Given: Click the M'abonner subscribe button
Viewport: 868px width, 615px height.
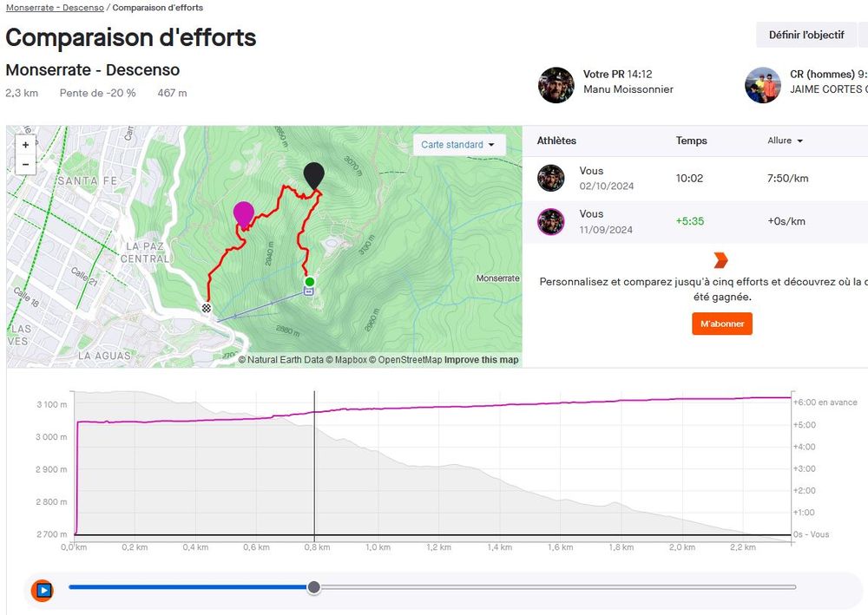Looking at the screenshot, I should (x=721, y=324).
